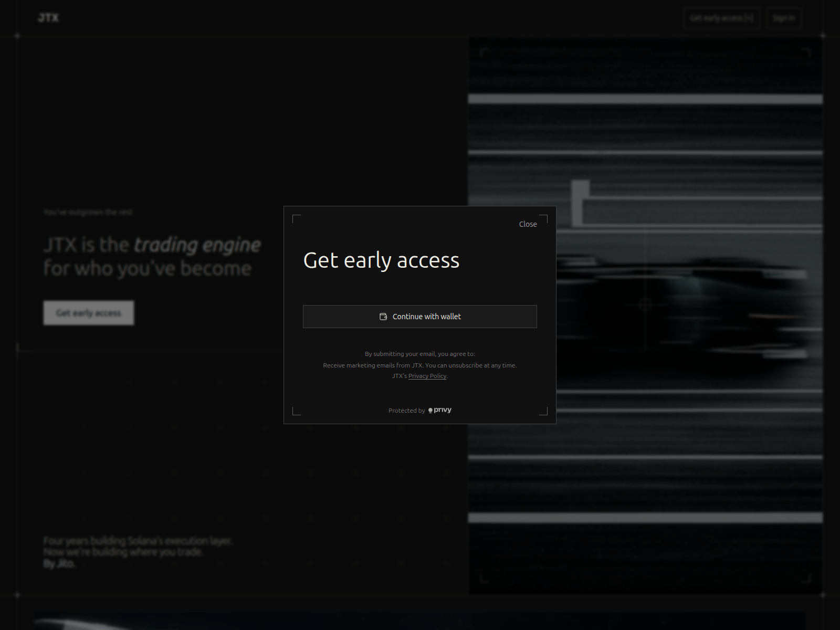Open the Privacy Policy link
Image resolution: width=840 pixels, height=630 pixels.
point(427,376)
